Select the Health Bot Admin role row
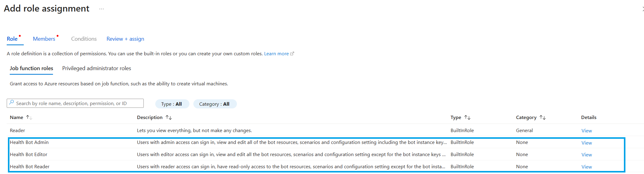 [29, 142]
